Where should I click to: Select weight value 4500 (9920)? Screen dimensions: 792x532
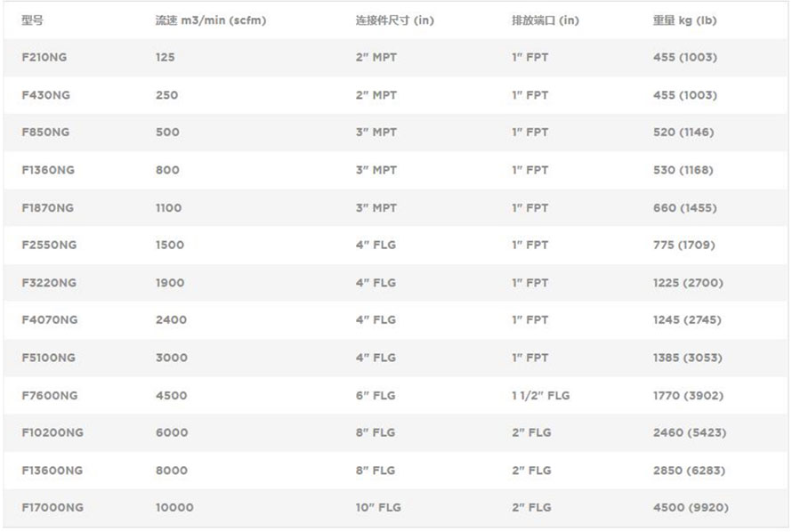click(690, 508)
